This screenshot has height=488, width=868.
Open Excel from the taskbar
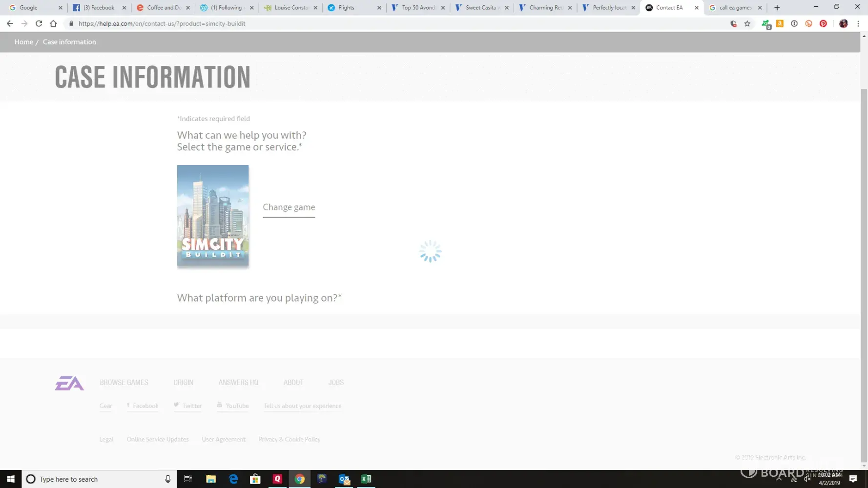tap(366, 479)
